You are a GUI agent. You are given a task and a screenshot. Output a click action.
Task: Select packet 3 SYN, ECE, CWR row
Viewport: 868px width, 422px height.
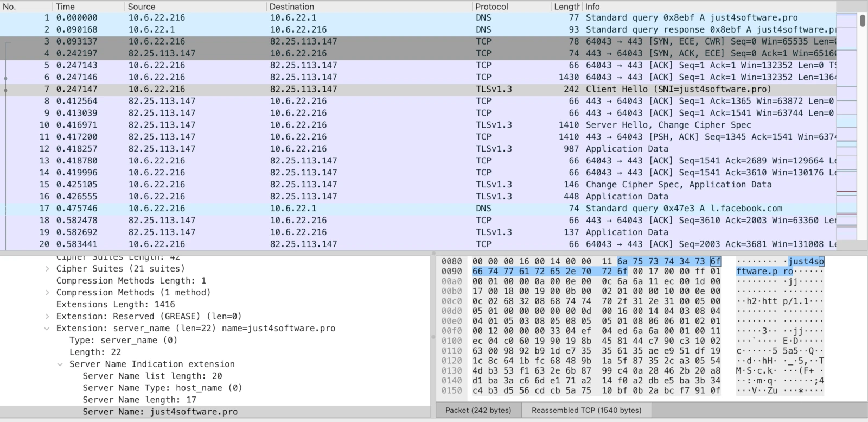(x=418, y=41)
